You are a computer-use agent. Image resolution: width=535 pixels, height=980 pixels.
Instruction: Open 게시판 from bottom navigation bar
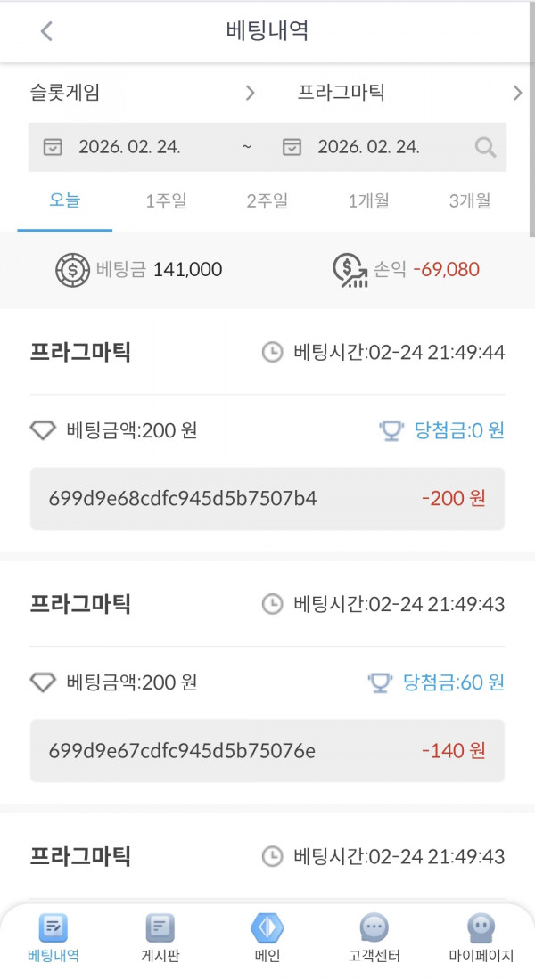pos(160,928)
